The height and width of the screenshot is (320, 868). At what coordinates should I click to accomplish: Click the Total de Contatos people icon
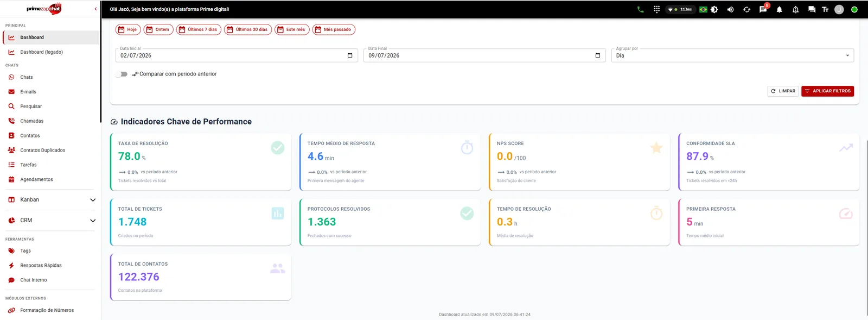point(278,268)
